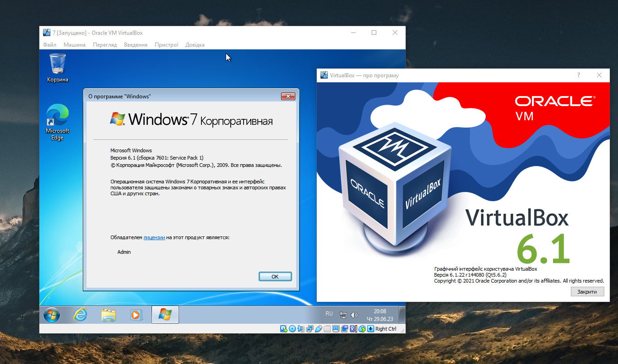
Task: Click the display settings indicator icon
Action: pos(336,328)
